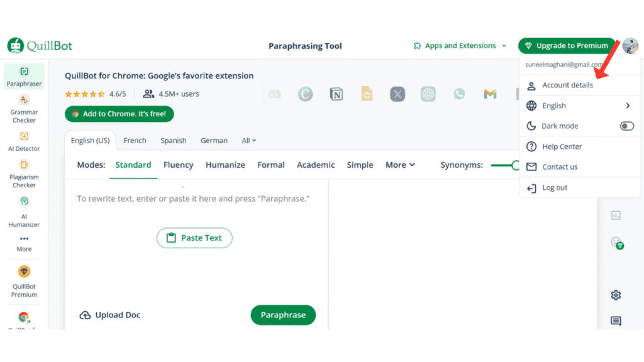Switch to the Fluency mode tab
Screen dimensions: 644x362
(x=178, y=165)
